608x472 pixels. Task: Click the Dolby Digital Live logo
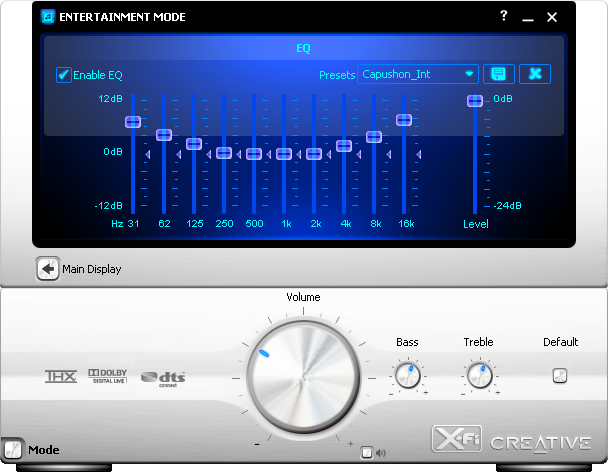[x=107, y=376]
